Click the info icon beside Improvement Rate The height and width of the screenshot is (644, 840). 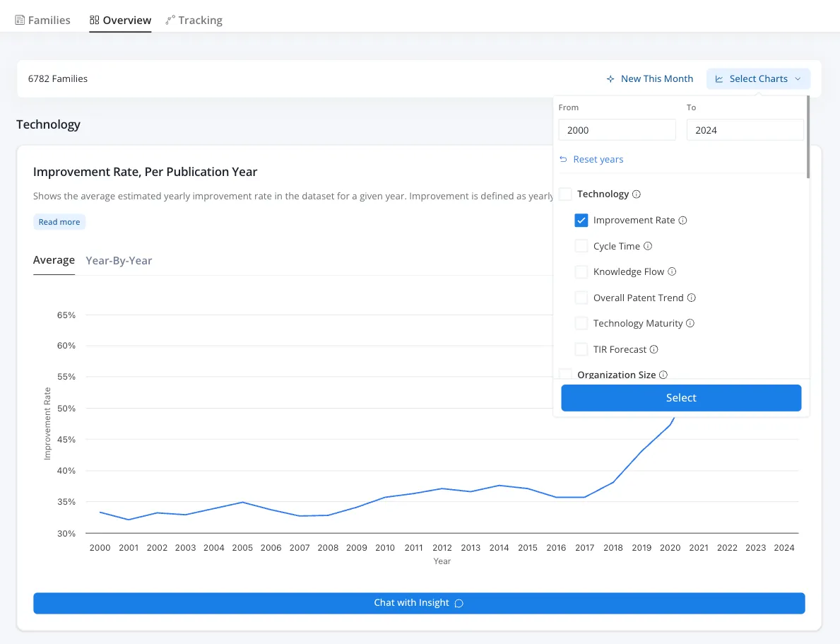click(x=682, y=221)
